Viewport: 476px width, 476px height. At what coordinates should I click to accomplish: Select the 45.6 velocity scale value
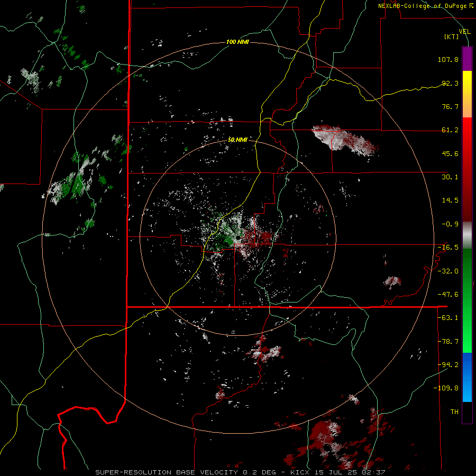tap(450, 153)
